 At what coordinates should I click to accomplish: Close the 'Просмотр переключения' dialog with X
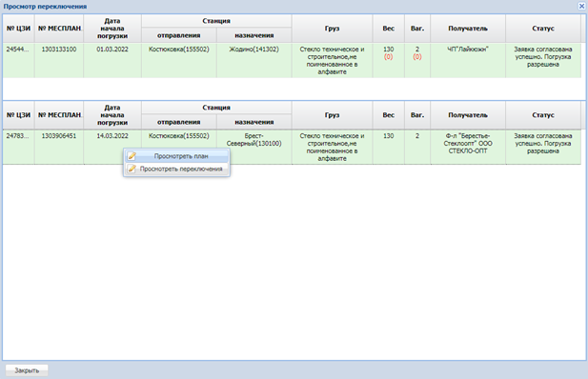click(x=581, y=6)
